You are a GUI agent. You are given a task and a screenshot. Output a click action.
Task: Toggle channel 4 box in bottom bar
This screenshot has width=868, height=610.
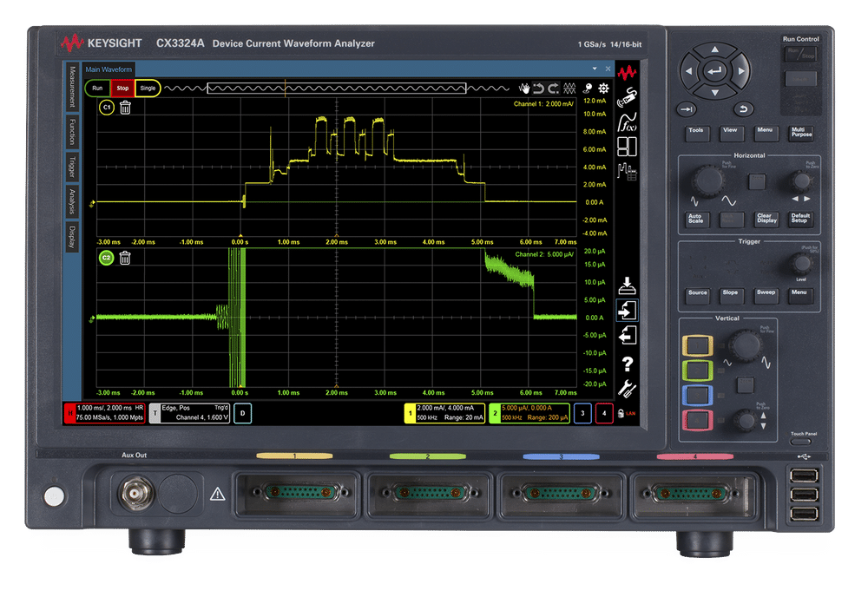[604, 413]
